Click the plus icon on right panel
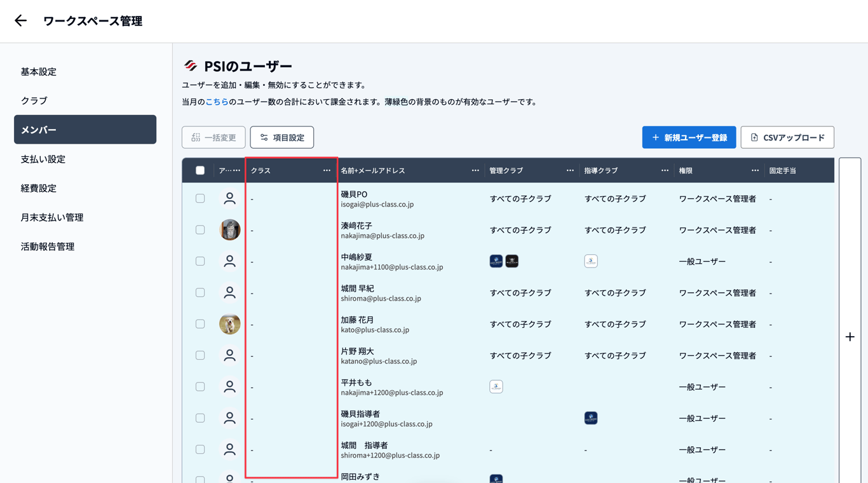868x483 pixels. coord(850,337)
